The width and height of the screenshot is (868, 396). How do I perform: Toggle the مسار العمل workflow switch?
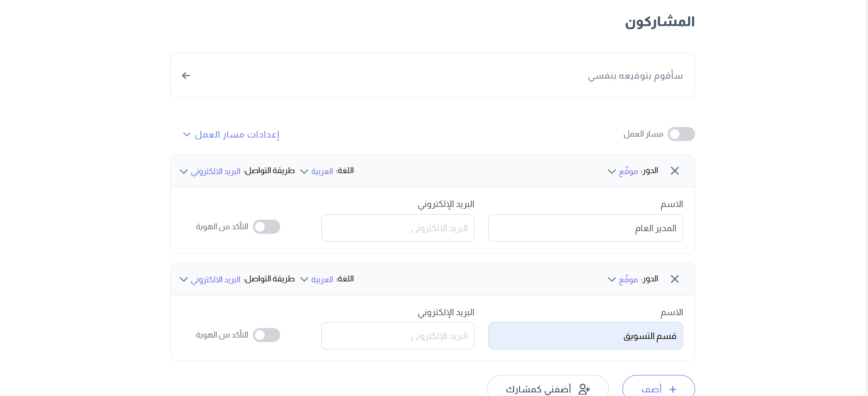[681, 134]
